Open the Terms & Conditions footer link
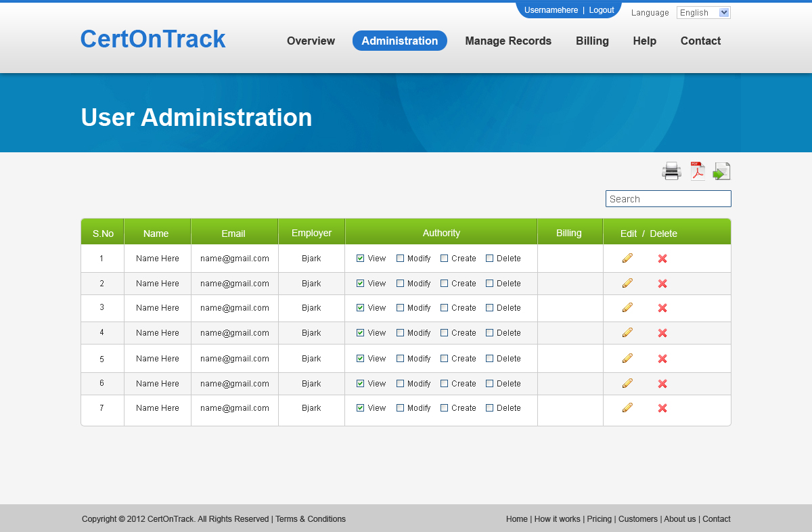812x532 pixels. 311,519
